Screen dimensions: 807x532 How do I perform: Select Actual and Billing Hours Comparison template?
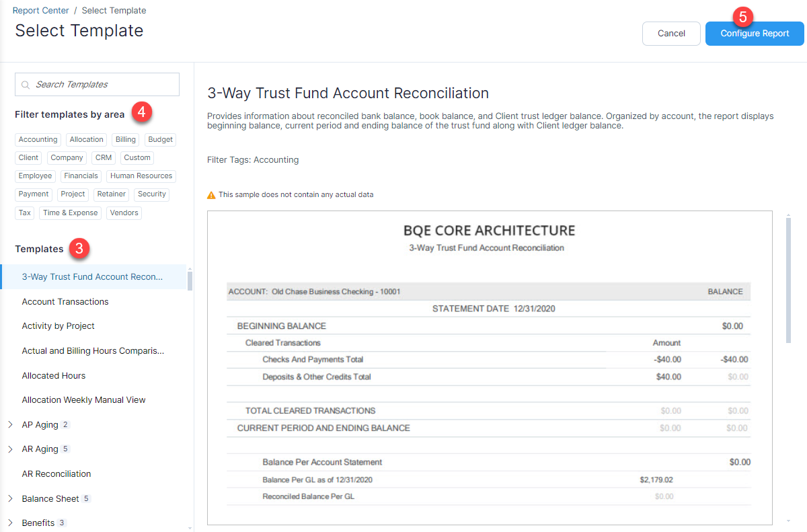(93, 350)
